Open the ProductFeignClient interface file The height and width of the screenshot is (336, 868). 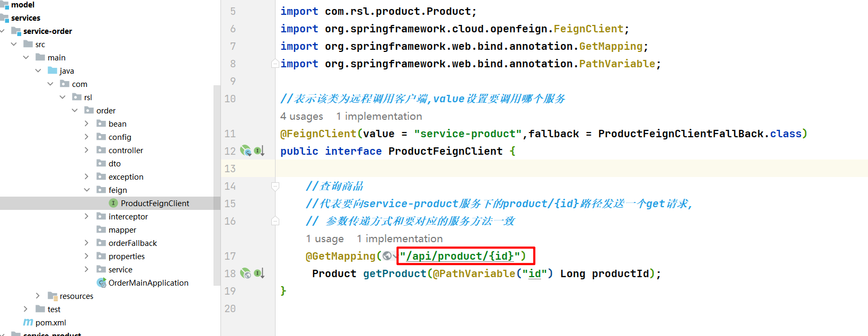click(155, 204)
